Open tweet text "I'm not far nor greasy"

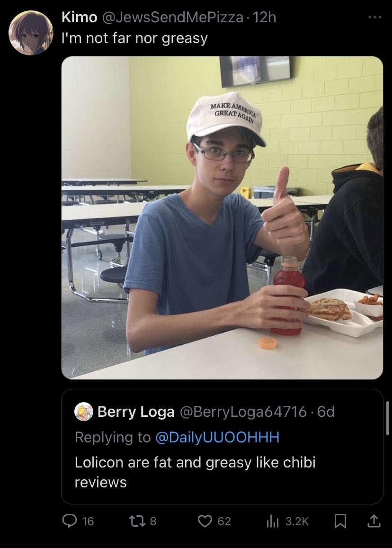134,38
